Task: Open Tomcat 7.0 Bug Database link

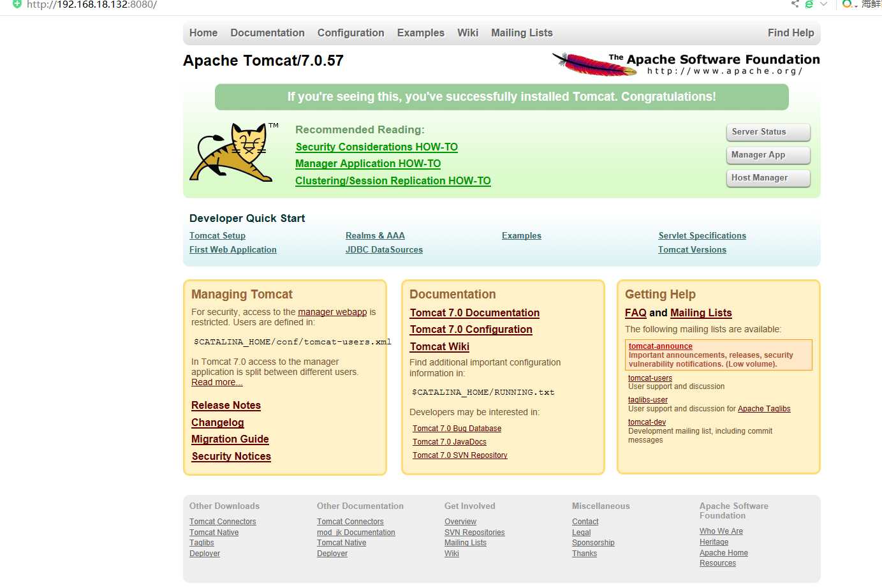Action: pos(457,429)
